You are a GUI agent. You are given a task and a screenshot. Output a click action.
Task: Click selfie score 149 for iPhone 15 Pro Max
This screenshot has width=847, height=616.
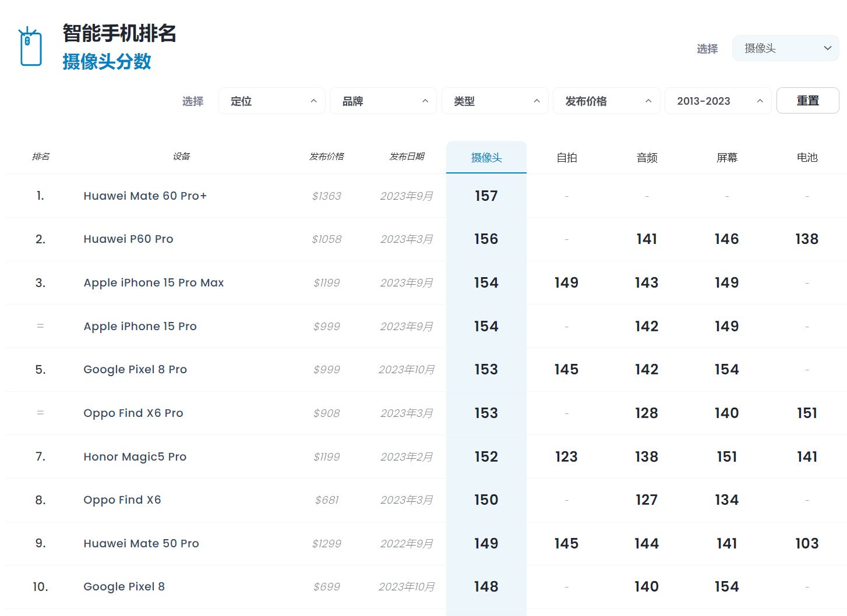(567, 282)
